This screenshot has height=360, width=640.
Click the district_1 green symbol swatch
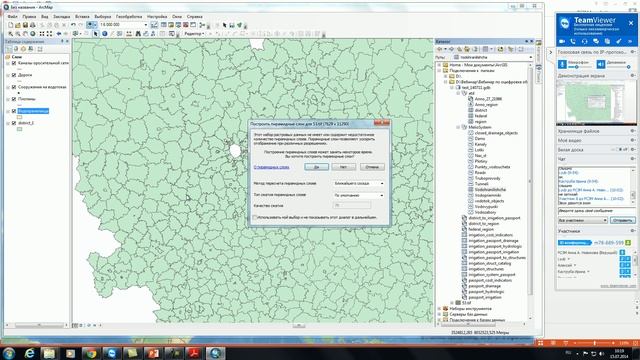[19, 129]
